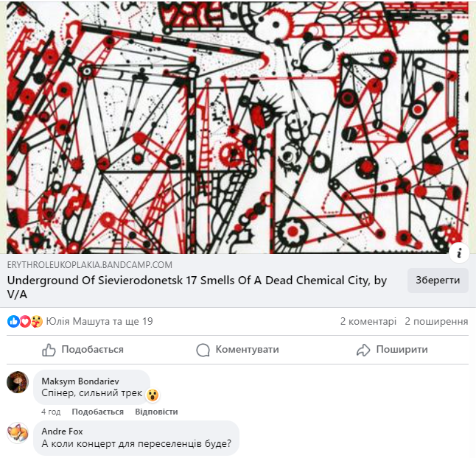The width and height of the screenshot is (476, 458).
Task: Show the 2 коментарі list
Action: tap(368, 321)
